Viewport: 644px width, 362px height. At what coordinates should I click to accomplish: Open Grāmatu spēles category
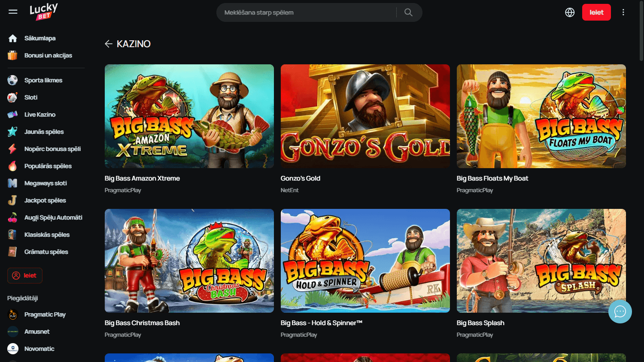point(46,252)
